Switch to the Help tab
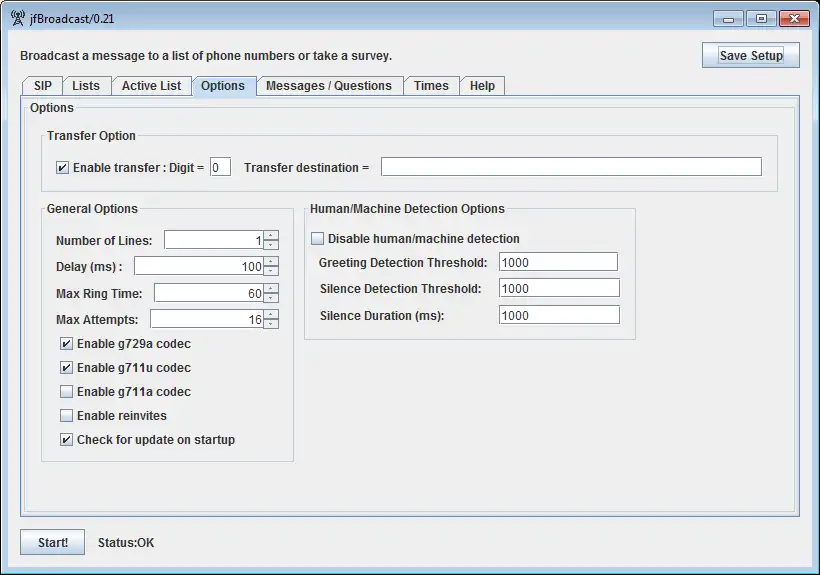 tap(482, 86)
